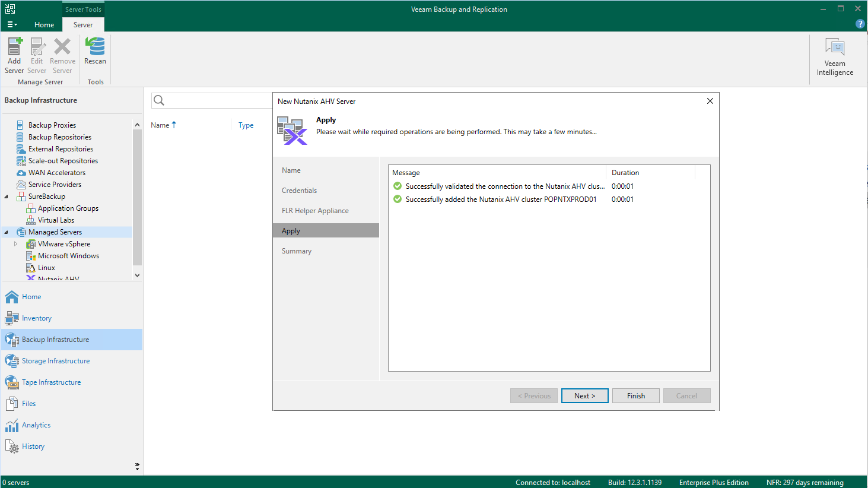868x488 pixels.
Task: Select Managed Servers tree node
Action: tap(55, 232)
